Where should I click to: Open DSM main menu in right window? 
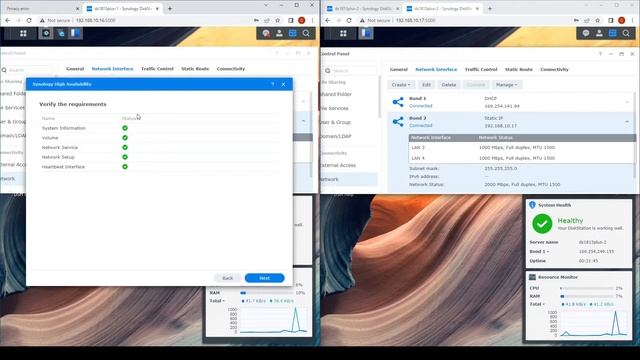click(x=343, y=33)
